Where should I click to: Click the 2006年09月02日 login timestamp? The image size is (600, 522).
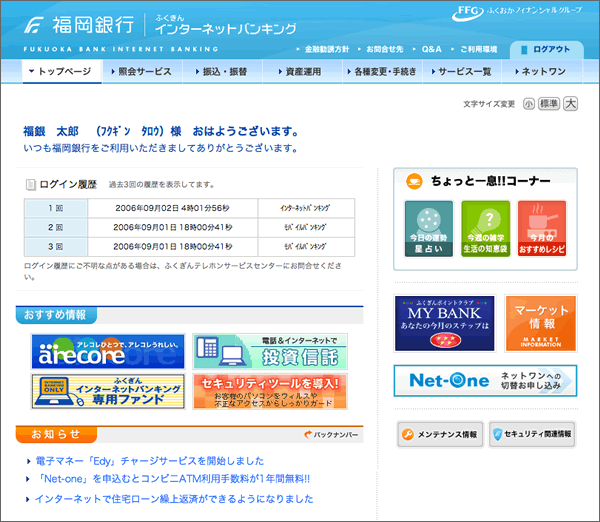pyautogui.click(x=173, y=208)
